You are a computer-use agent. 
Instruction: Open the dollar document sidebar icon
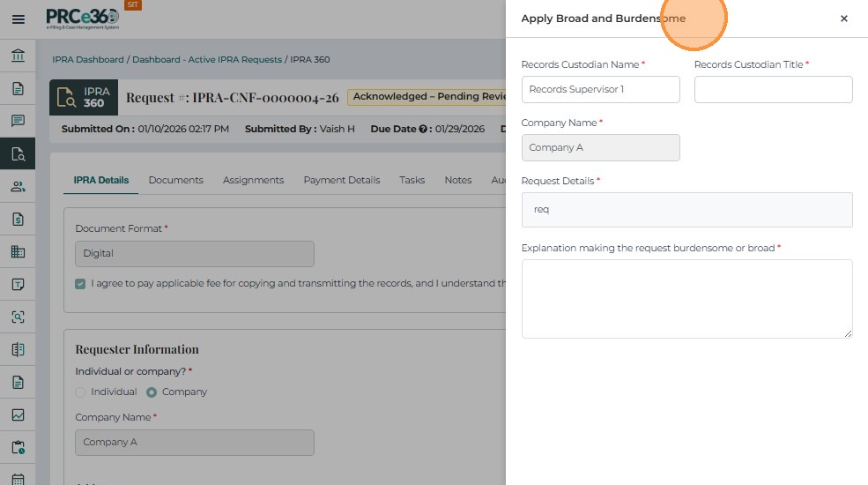18,219
